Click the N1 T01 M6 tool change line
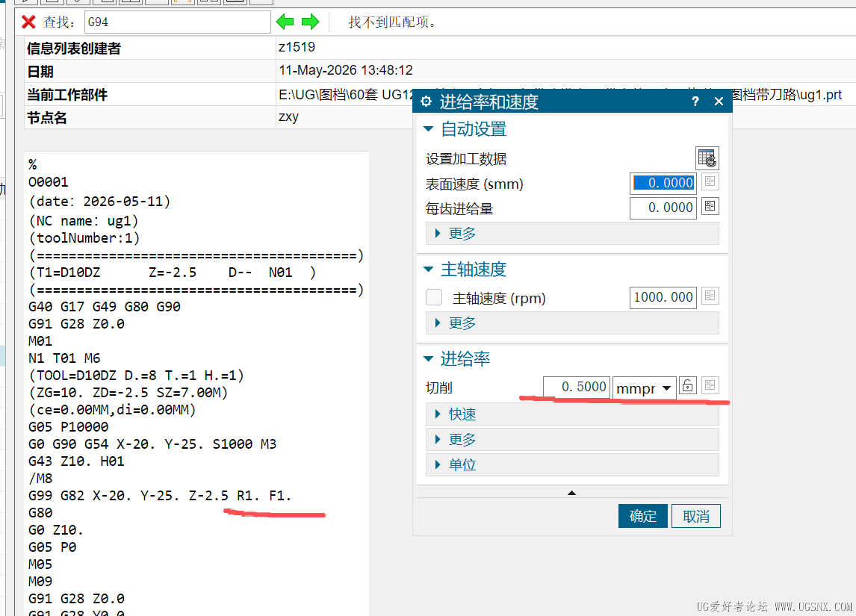This screenshot has height=616, width=856. [x=64, y=358]
